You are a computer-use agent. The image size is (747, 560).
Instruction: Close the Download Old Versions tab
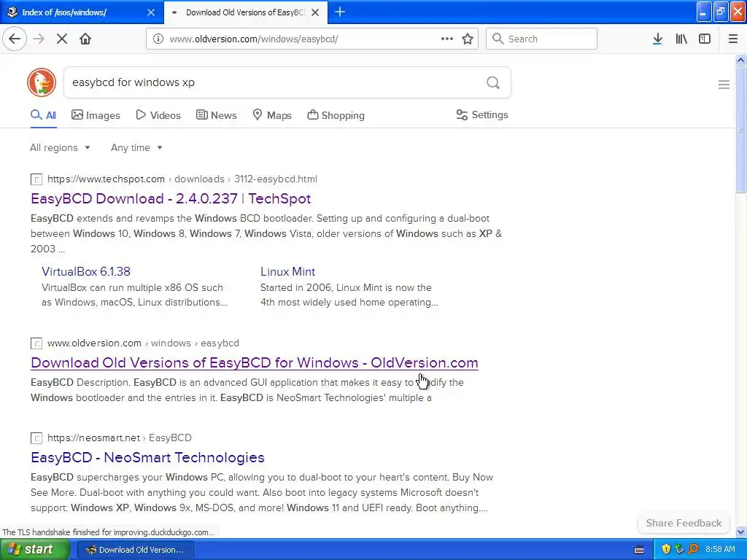click(315, 12)
